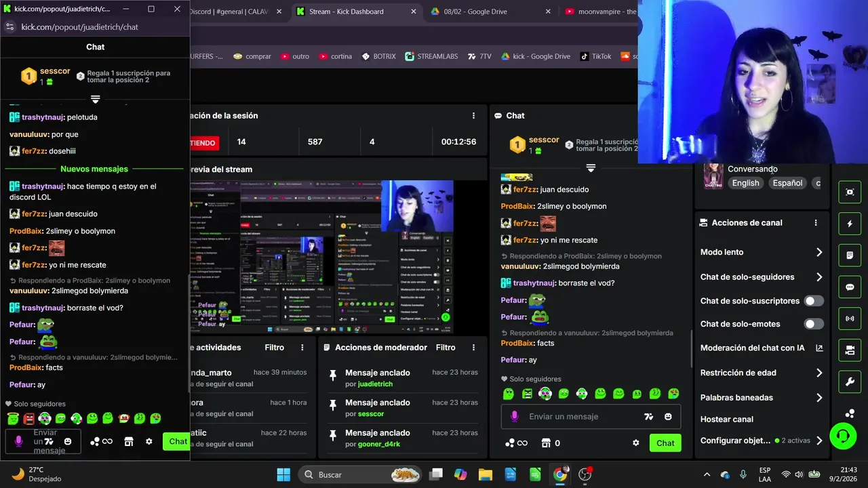Open dashboard chat settings gear
This screenshot has width=868, height=488.
click(635, 443)
